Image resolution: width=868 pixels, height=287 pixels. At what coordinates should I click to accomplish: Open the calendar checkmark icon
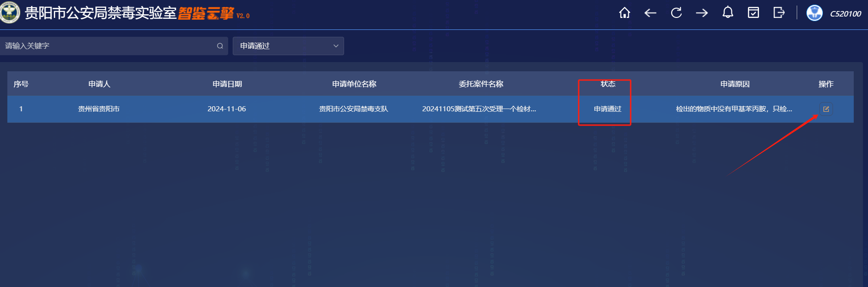click(x=753, y=13)
